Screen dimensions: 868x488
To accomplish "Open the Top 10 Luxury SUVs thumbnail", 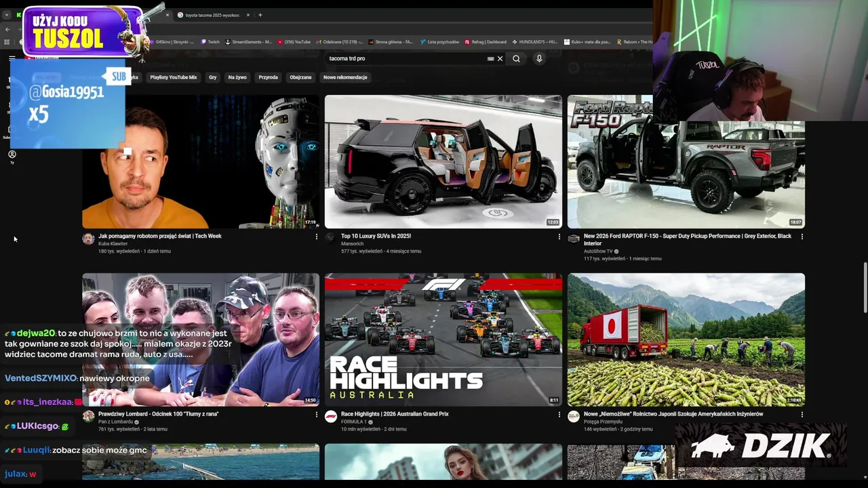I will 443,161.
